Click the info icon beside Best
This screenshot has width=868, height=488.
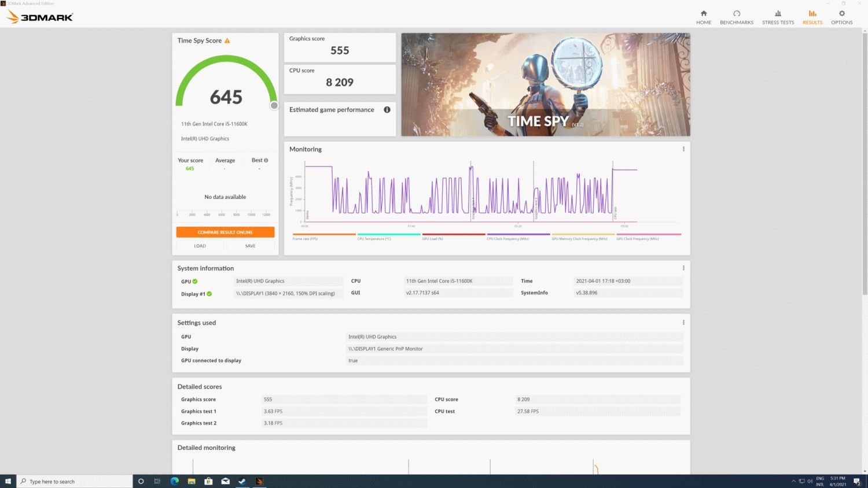pos(266,160)
